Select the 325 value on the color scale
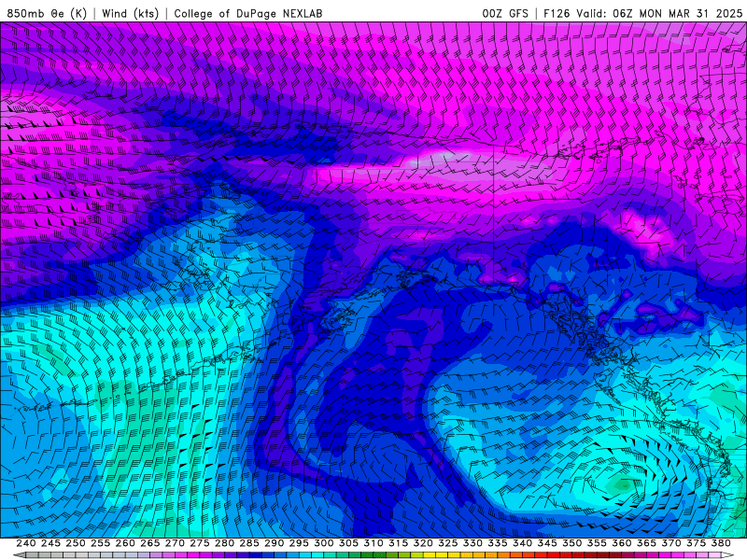 click(448, 543)
